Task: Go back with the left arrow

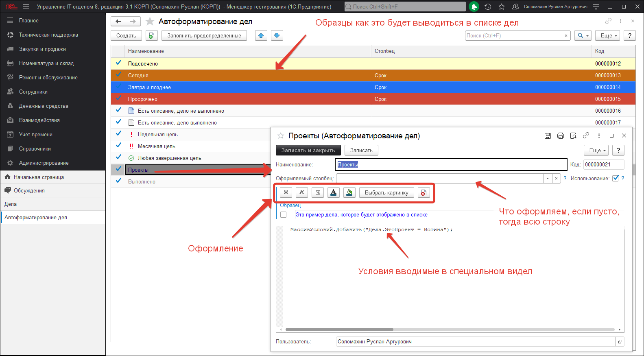Action: (x=118, y=21)
